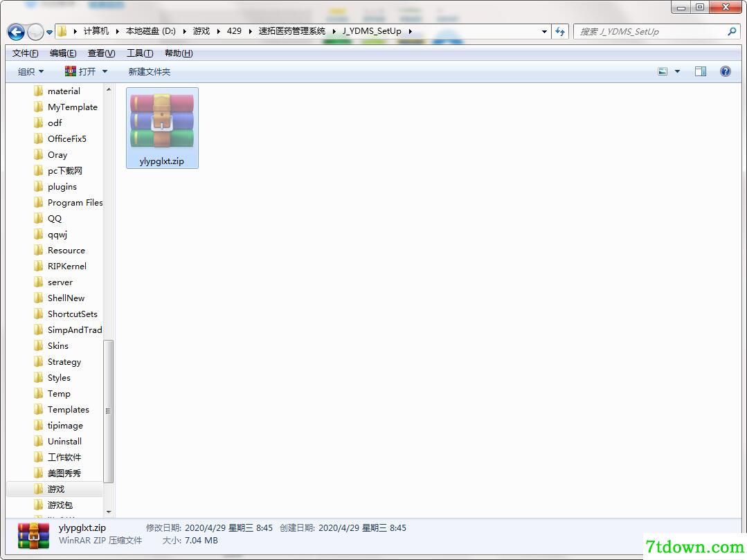The image size is (747, 560).
Task: Click the change view icon
Action: tap(663, 71)
